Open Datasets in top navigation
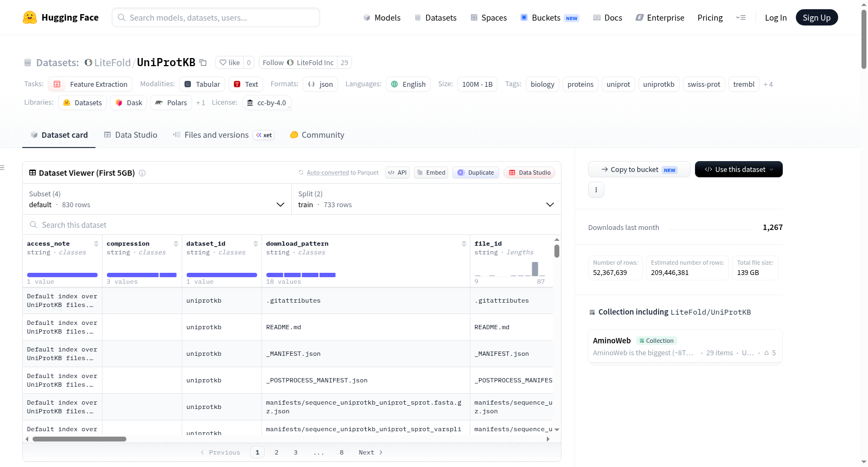 tap(435, 17)
